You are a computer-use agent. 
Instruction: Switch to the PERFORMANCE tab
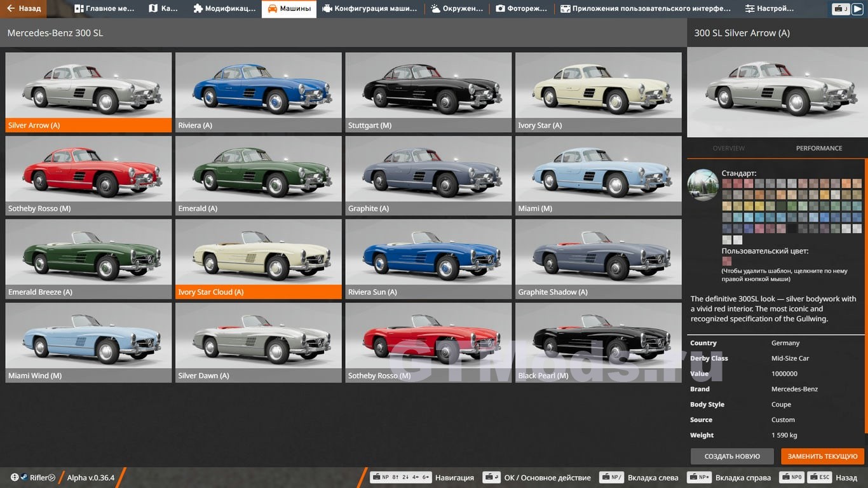(819, 148)
